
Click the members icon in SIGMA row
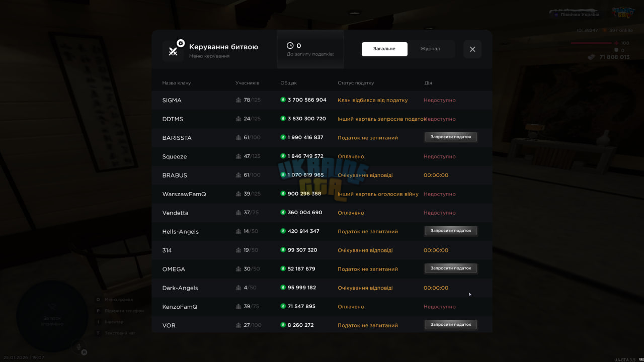(x=238, y=100)
